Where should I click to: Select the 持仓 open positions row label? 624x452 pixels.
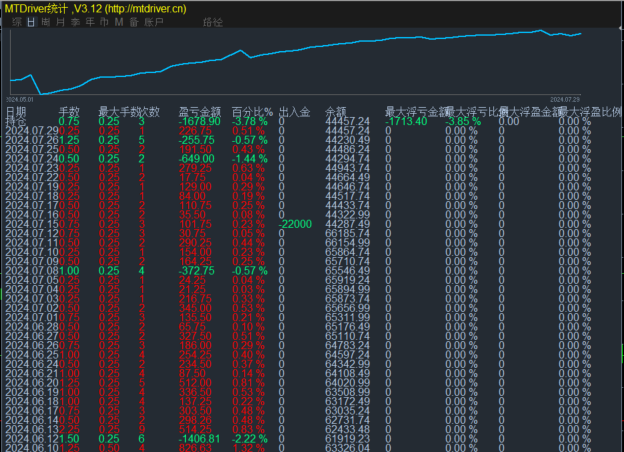click(x=16, y=121)
